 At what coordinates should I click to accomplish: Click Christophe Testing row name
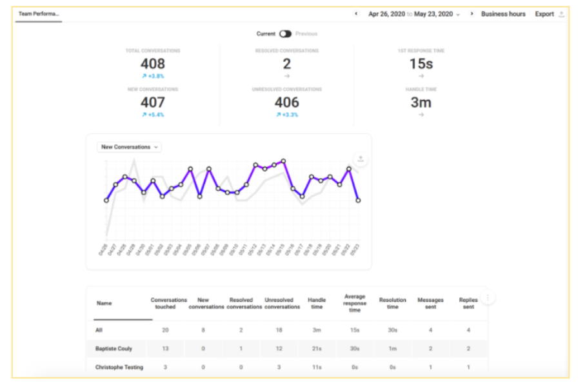point(119,367)
